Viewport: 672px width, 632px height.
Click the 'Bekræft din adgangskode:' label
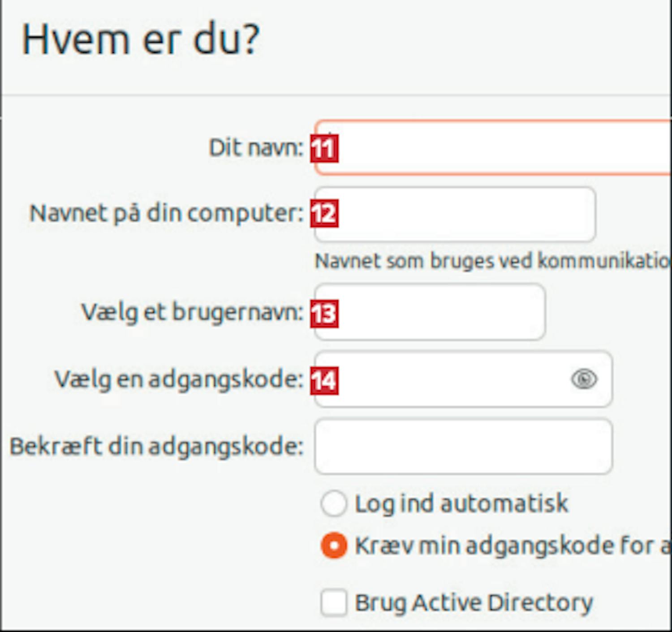click(157, 447)
